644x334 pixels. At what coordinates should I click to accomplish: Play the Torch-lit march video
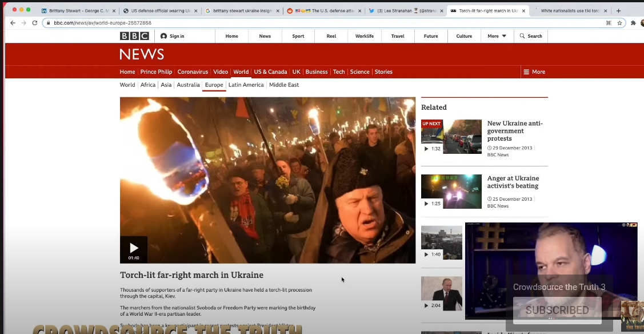(x=134, y=249)
